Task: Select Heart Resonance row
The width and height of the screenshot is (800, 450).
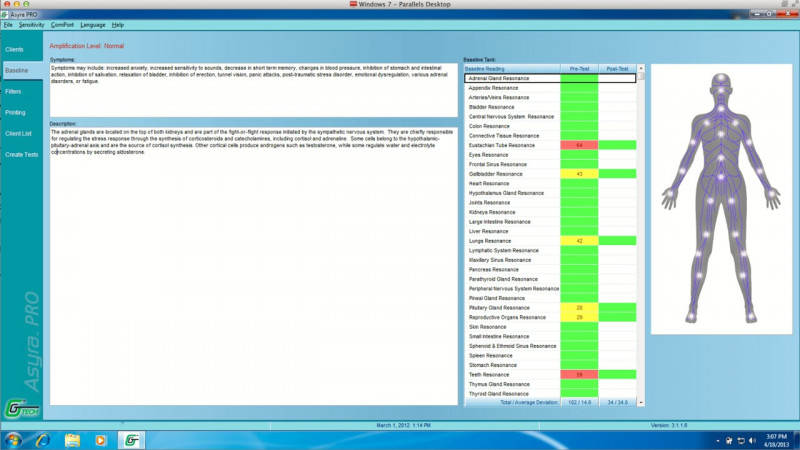Action: pos(550,183)
